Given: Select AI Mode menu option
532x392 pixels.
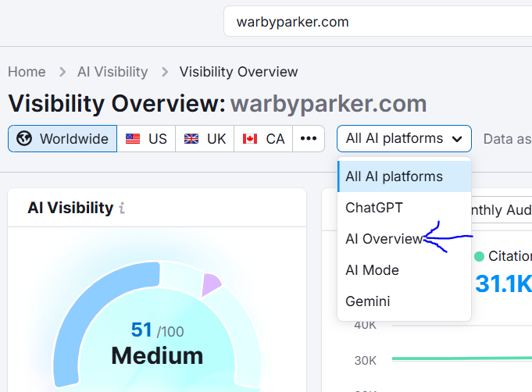Looking at the screenshot, I should coord(372,270).
